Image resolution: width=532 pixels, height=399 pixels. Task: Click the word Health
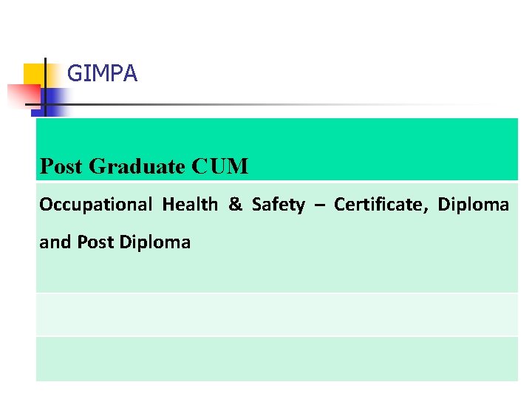coord(190,204)
